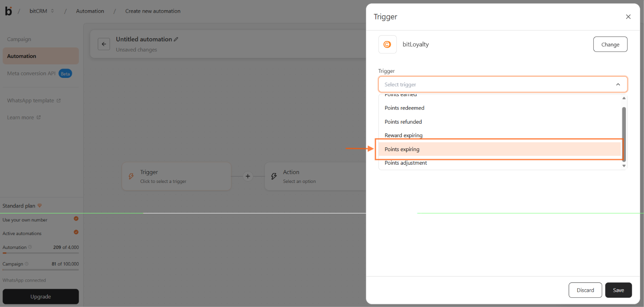The image size is (644, 307).
Task: Click the checkmark beside Active automations
Action: pyautogui.click(x=76, y=232)
